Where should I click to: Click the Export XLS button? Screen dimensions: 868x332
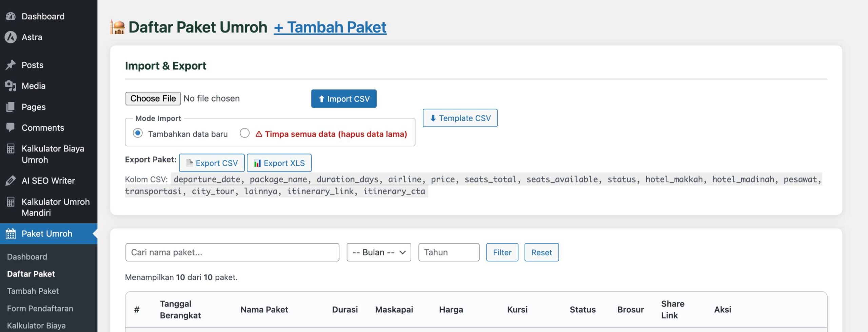point(279,163)
